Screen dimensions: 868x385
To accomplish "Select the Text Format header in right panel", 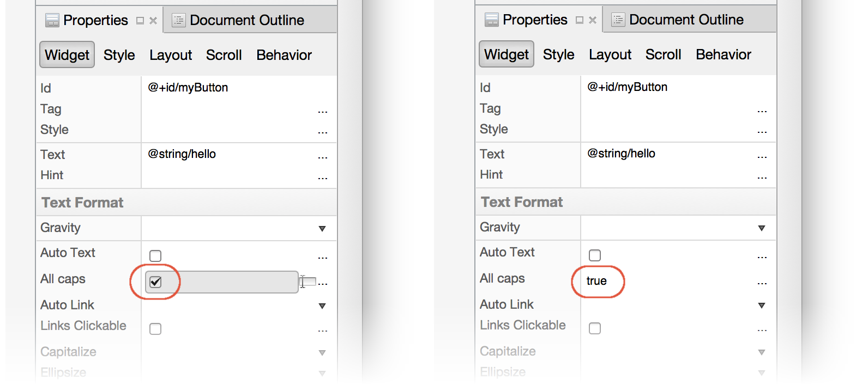I will coord(522,202).
